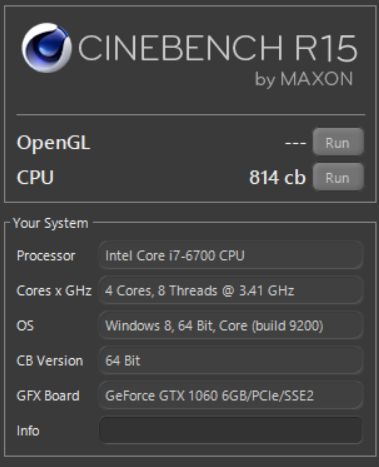Click the Cinebench sphere logo icon
Screen dimensions: 379x467
pyautogui.click(x=46, y=48)
